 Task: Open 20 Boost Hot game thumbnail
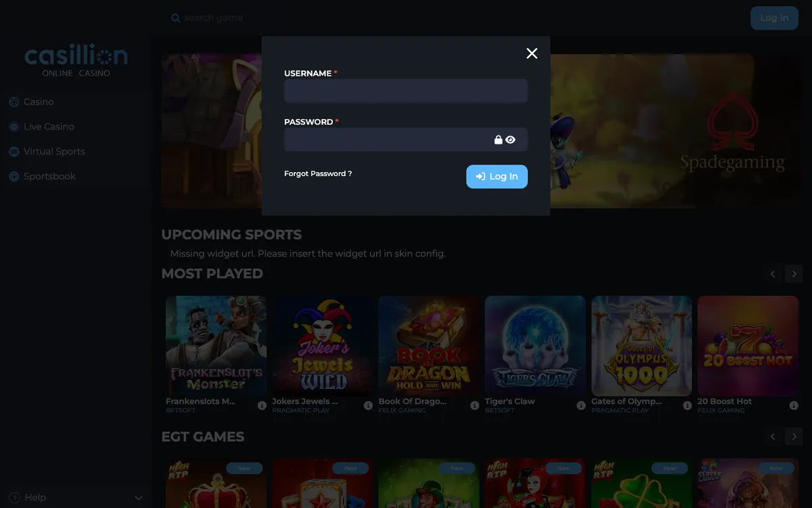tap(748, 345)
